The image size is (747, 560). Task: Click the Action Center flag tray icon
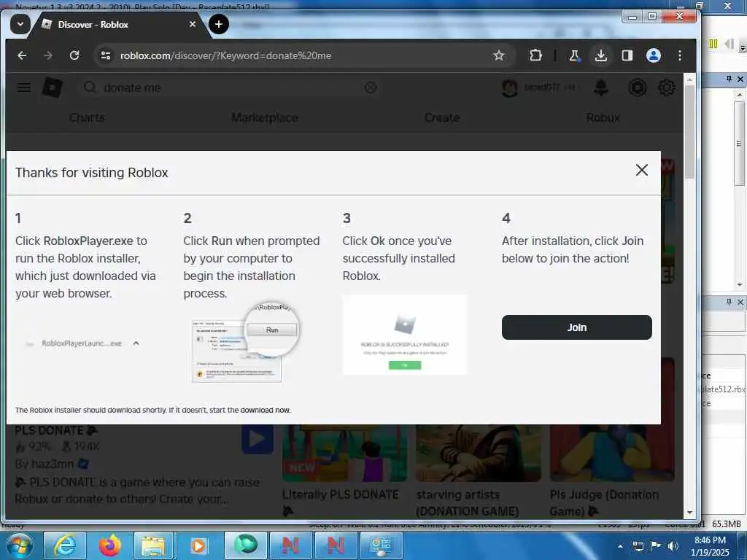coord(656,546)
